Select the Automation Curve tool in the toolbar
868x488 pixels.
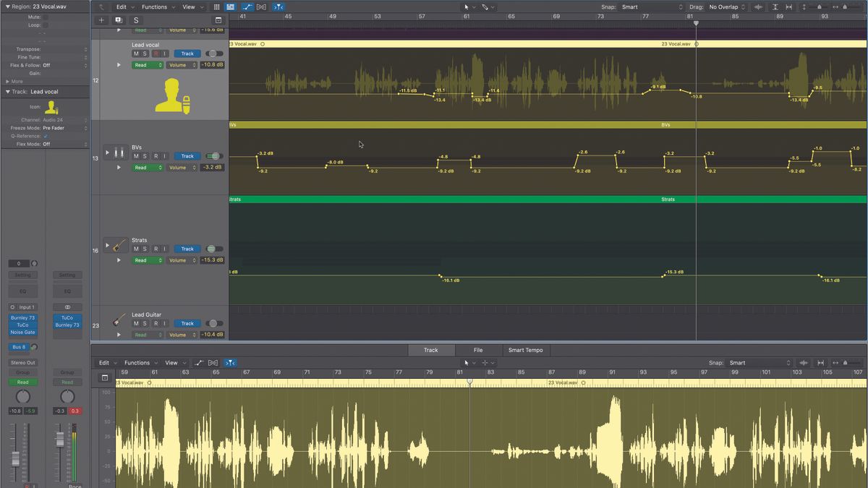coord(248,7)
